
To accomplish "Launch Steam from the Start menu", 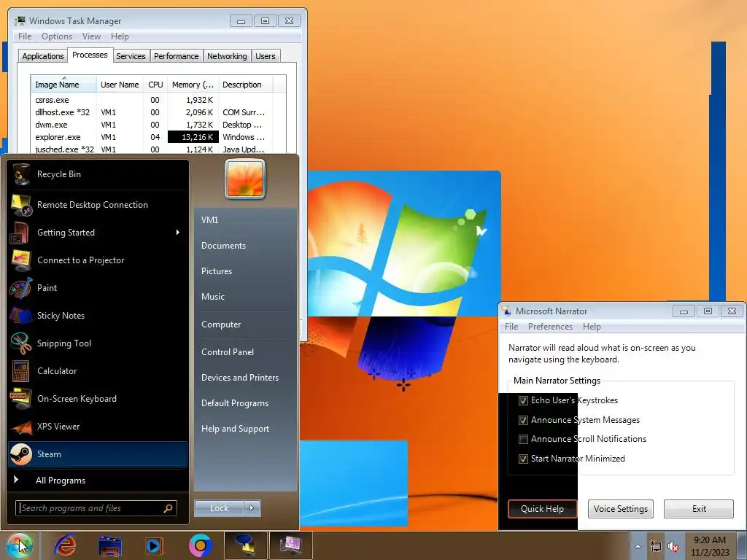I will click(98, 454).
